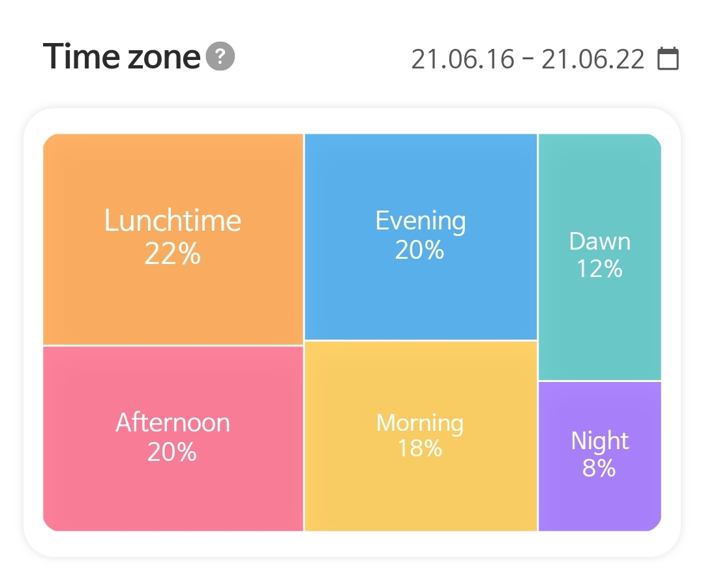
Task: Click the "Lunchtime" text label
Action: 173,221
